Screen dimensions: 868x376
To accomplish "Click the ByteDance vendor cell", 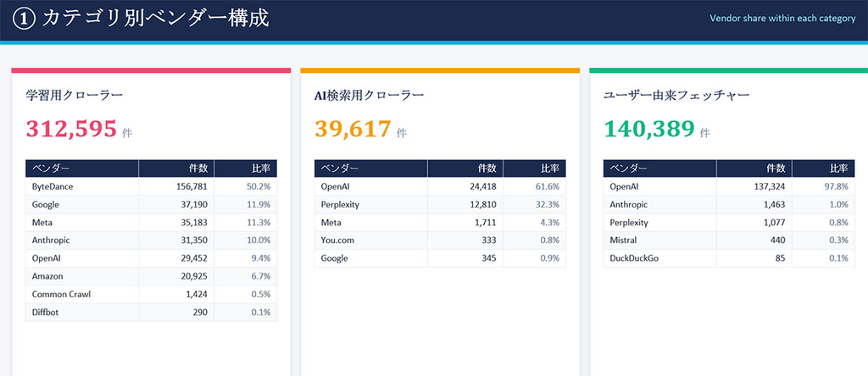I will click(x=82, y=187).
